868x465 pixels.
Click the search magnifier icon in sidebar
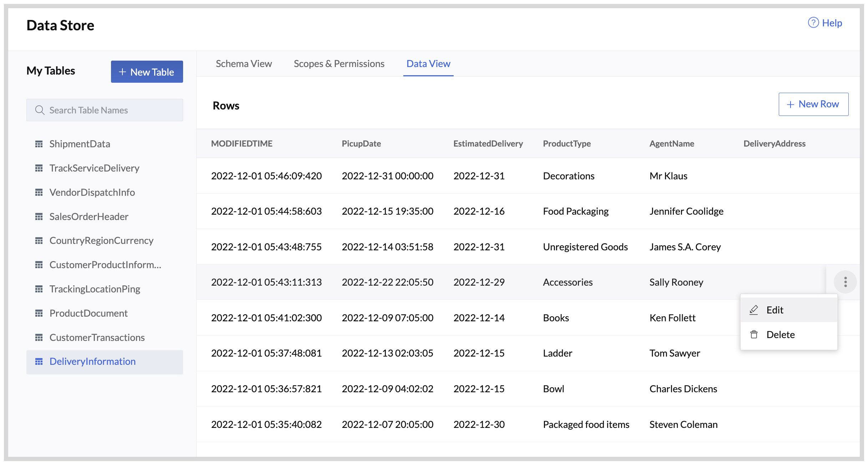(39, 110)
